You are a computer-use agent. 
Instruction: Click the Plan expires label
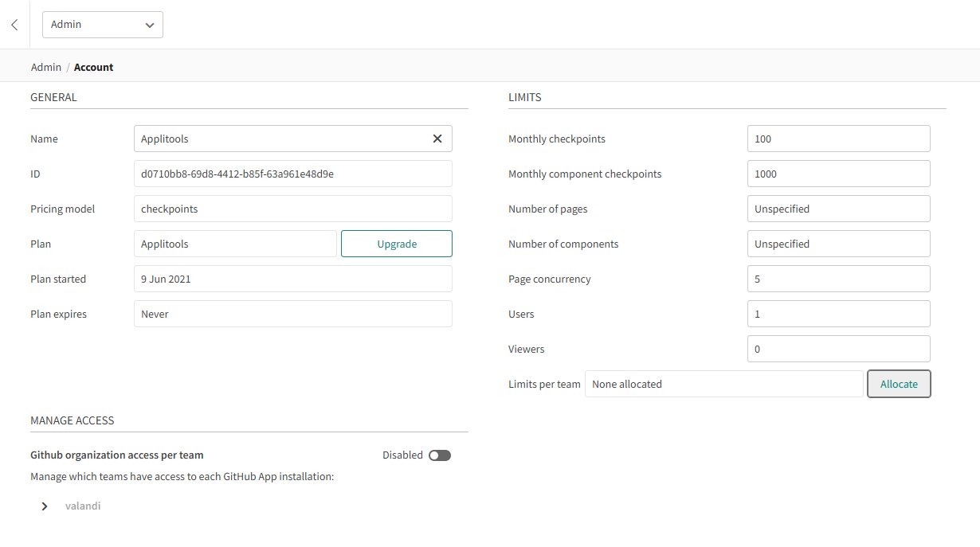click(x=58, y=314)
